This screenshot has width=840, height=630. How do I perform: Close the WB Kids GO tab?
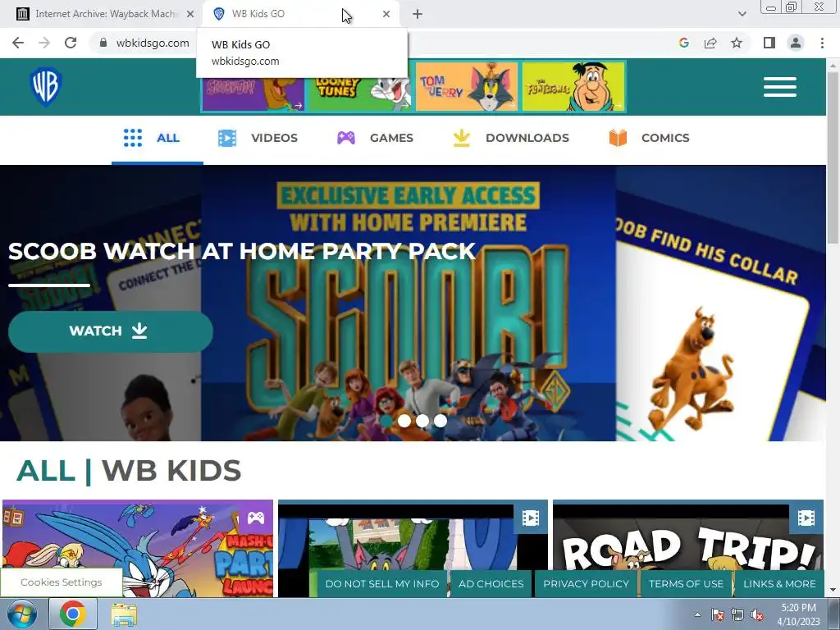(386, 14)
